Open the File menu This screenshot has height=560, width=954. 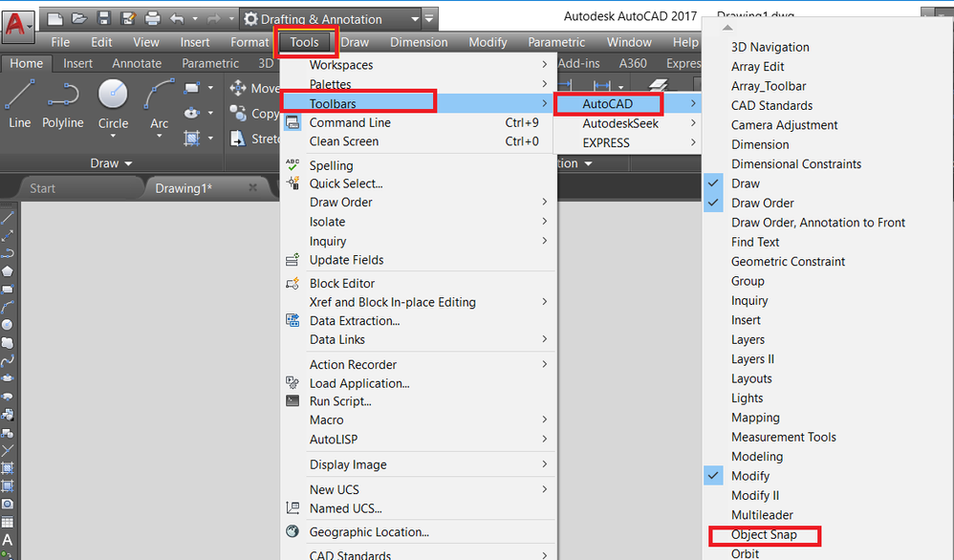point(60,42)
